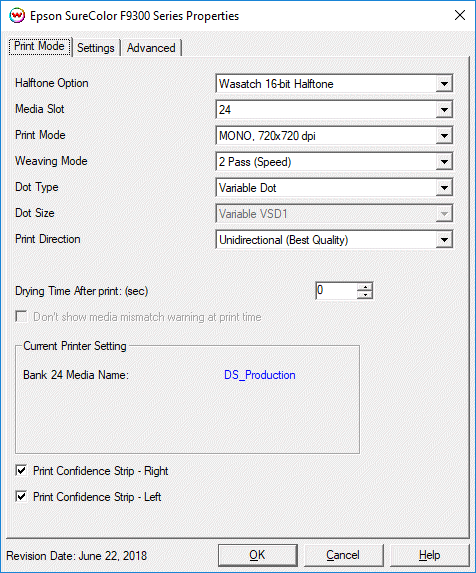Click the Drying Time seconds input field
The image size is (476, 573).
[336, 291]
